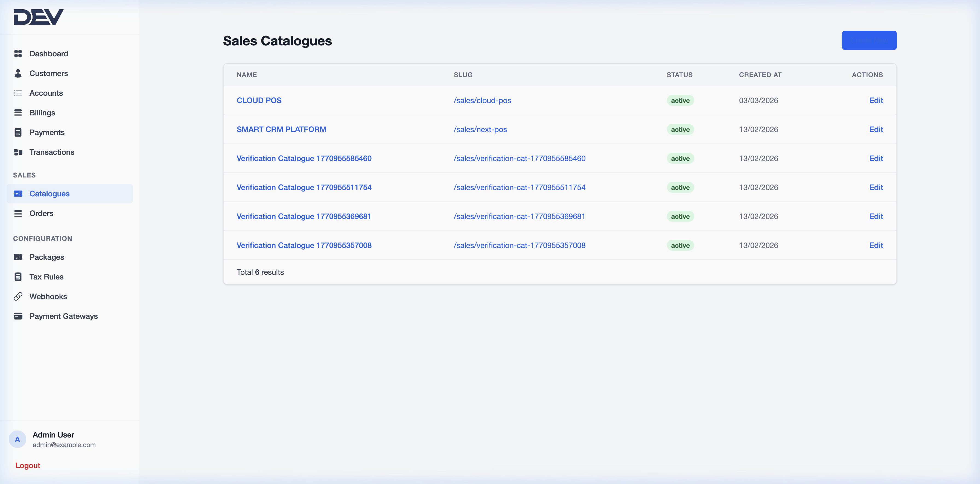980x484 pixels.
Task: Click the Customers person icon
Action: tap(18, 73)
